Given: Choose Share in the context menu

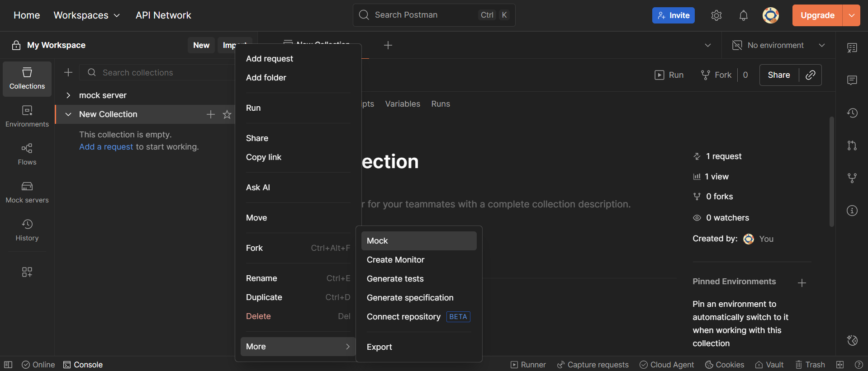Looking at the screenshot, I should (298, 138).
